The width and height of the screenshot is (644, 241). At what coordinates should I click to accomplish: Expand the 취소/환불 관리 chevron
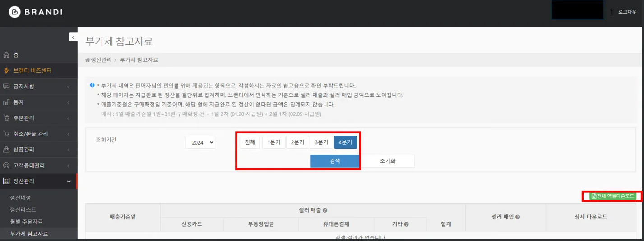click(x=68, y=134)
